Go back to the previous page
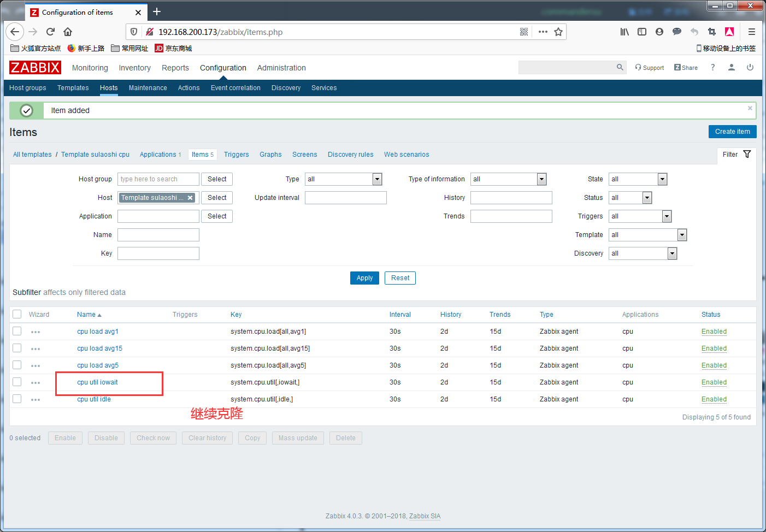The height and width of the screenshot is (532, 766). coord(15,32)
